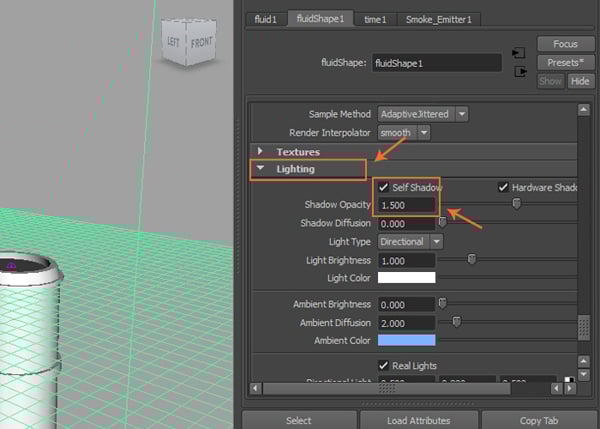Click the Light Brightness value field
This screenshot has height=429, width=600.
tap(406, 261)
